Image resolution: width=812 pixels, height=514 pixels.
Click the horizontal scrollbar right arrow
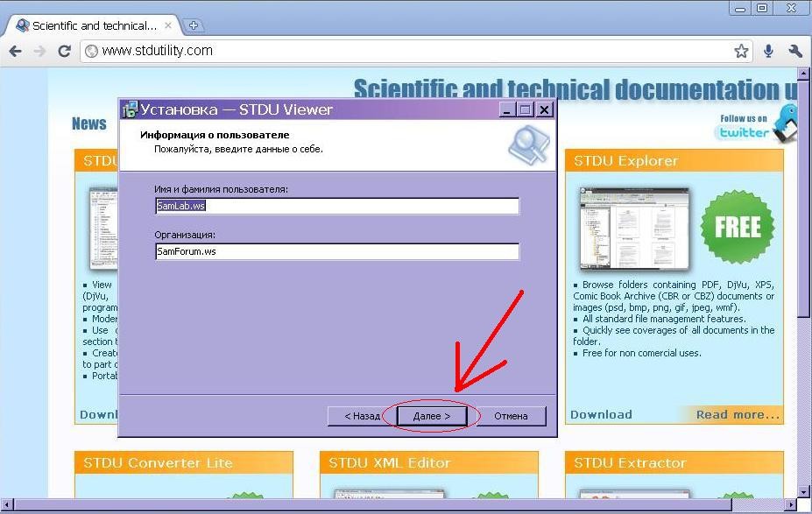click(x=791, y=504)
